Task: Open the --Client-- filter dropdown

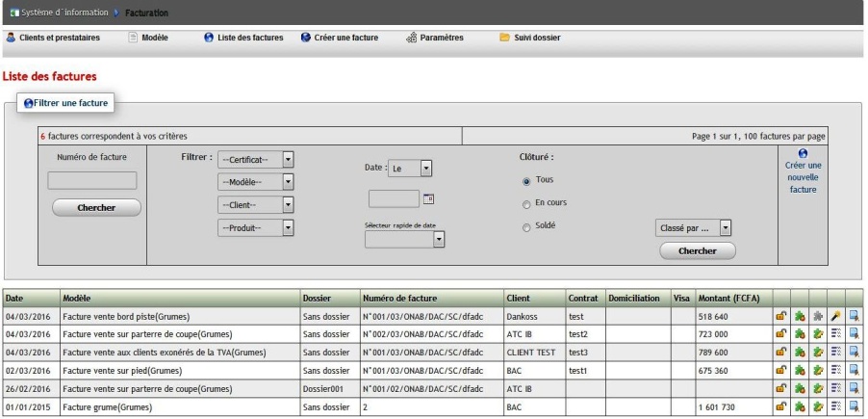Action: coord(256,205)
